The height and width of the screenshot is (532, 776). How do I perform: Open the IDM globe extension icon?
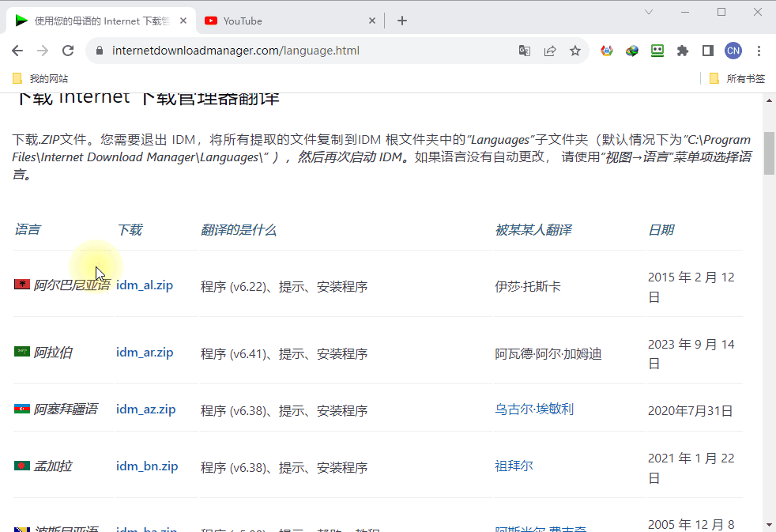coord(632,51)
